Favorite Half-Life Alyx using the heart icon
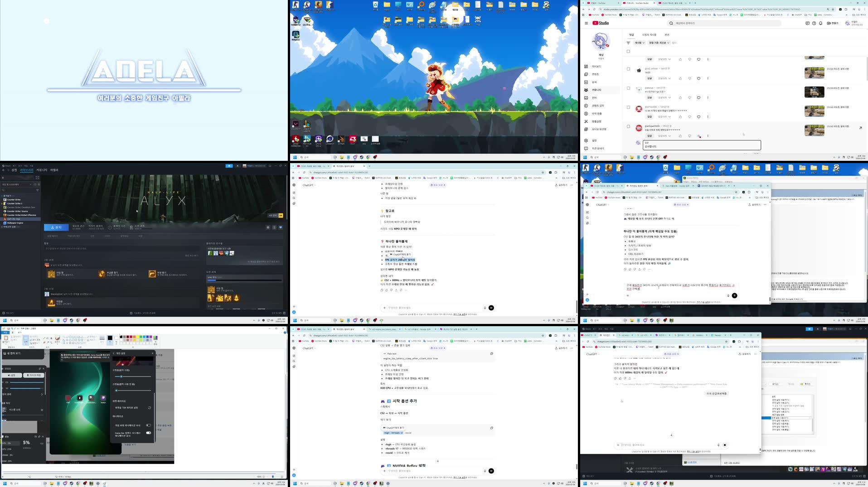868x487 pixels. coord(281,227)
